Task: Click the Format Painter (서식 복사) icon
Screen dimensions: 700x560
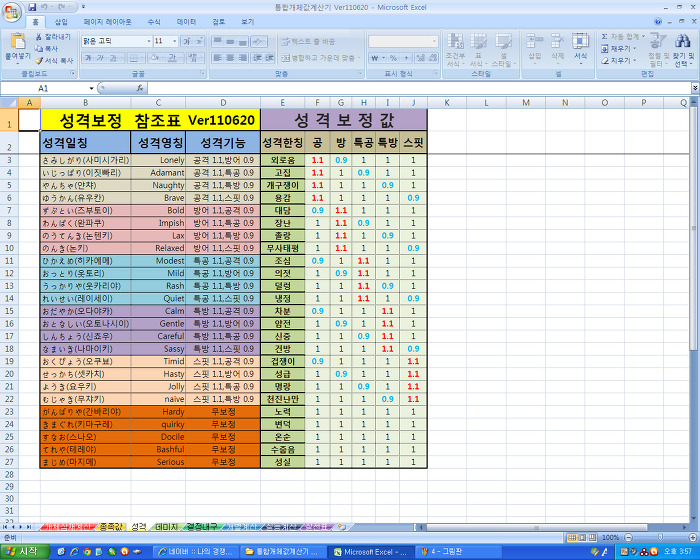Action: pos(40,60)
